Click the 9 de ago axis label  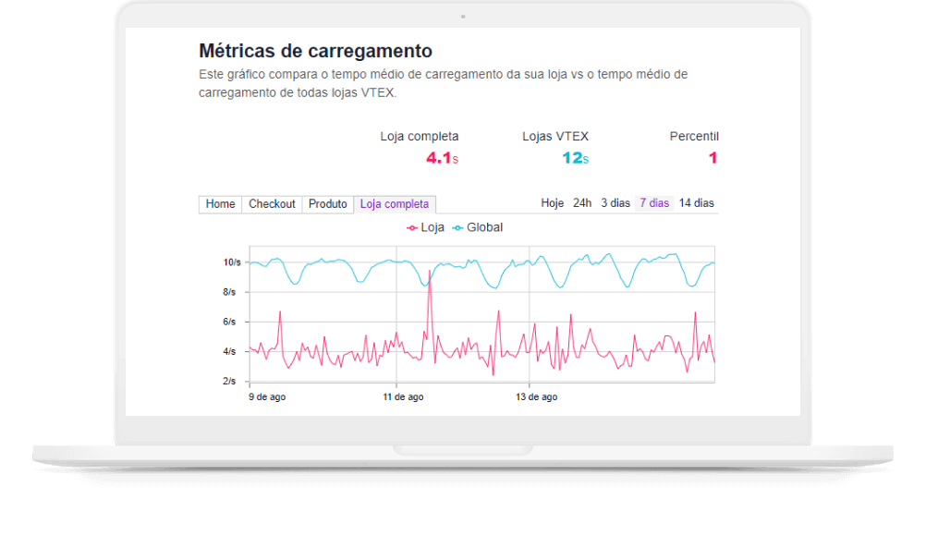(x=267, y=397)
